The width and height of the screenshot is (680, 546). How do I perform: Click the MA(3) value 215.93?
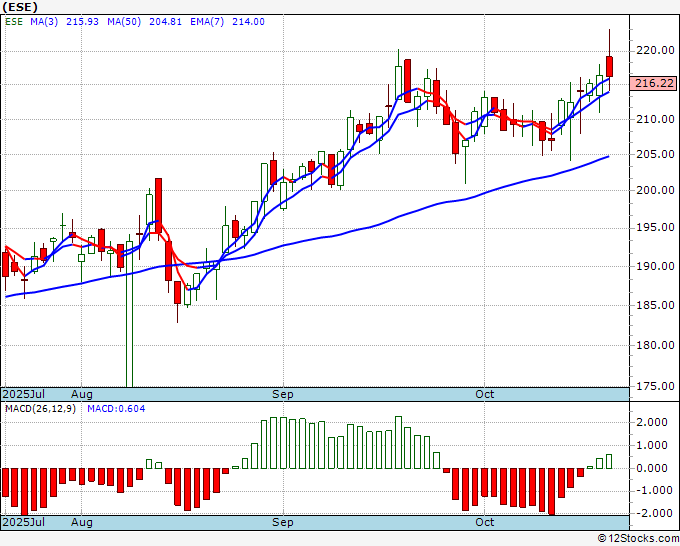[82, 22]
